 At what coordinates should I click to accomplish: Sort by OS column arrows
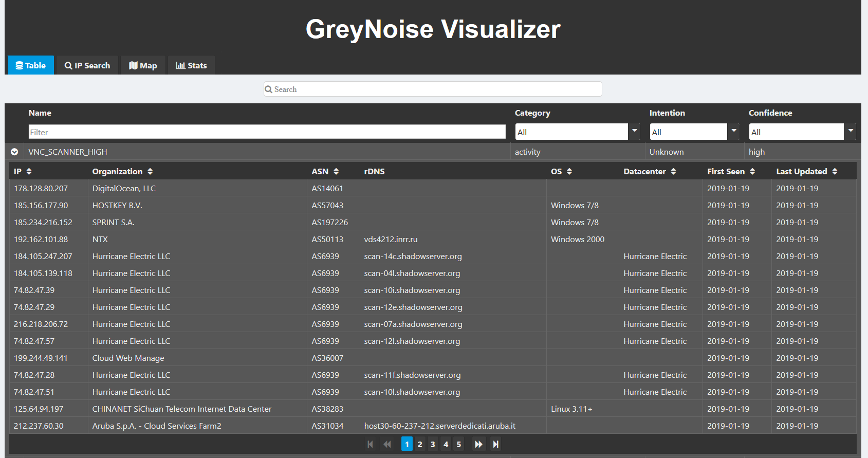pos(569,172)
